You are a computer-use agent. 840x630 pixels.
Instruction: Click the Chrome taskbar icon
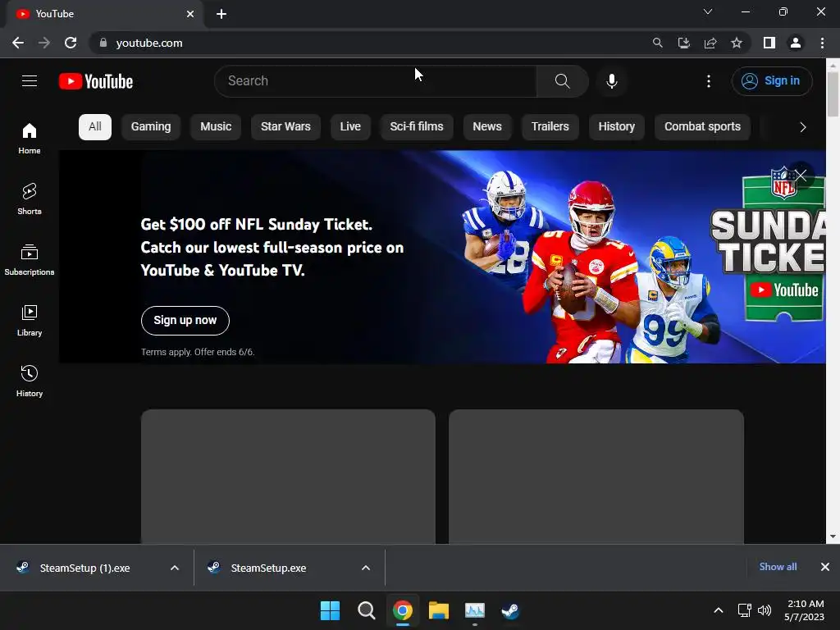coord(403,610)
